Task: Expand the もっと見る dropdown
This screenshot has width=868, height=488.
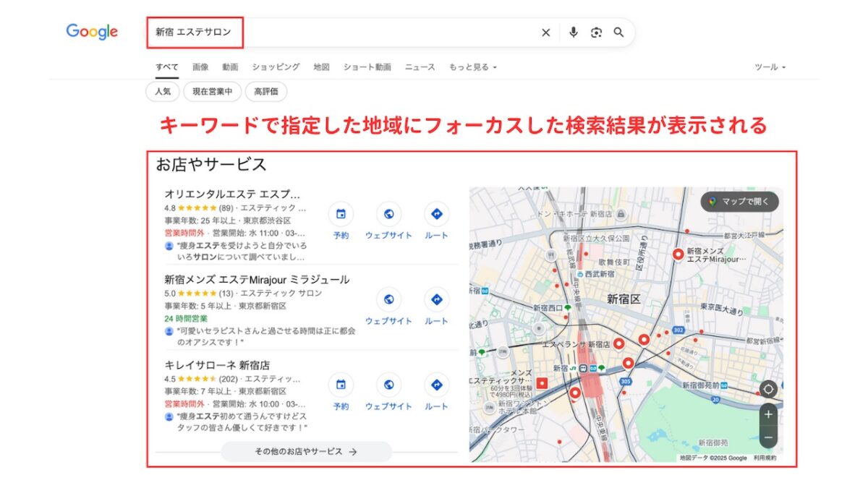Action: point(472,67)
